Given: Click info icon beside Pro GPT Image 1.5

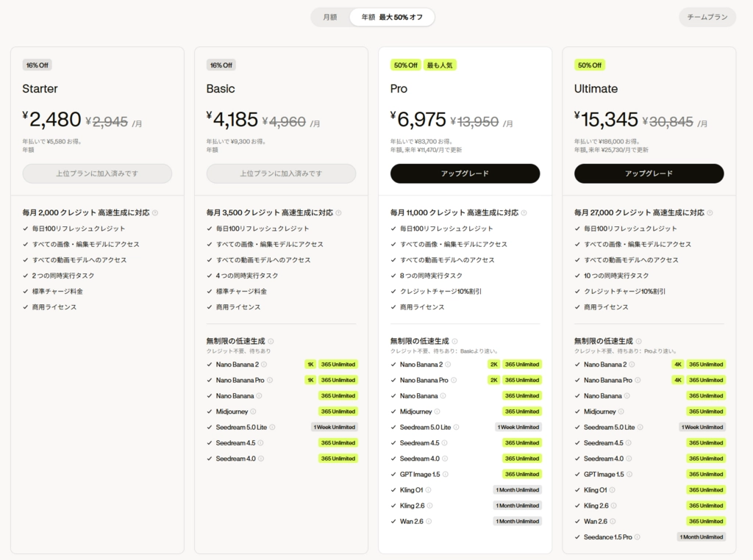Looking at the screenshot, I should (x=445, y=475).
